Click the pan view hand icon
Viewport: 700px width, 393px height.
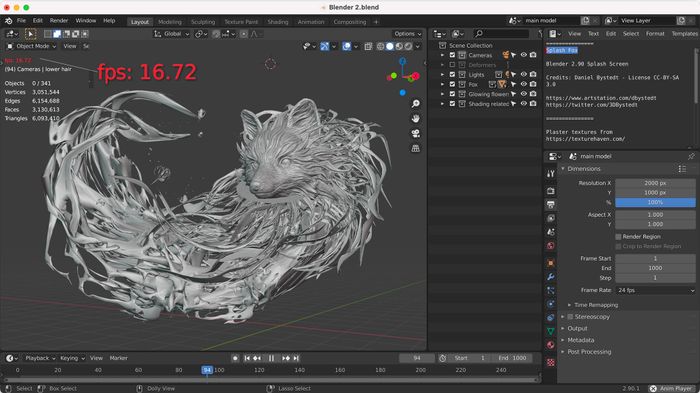(x=416, y=118)
